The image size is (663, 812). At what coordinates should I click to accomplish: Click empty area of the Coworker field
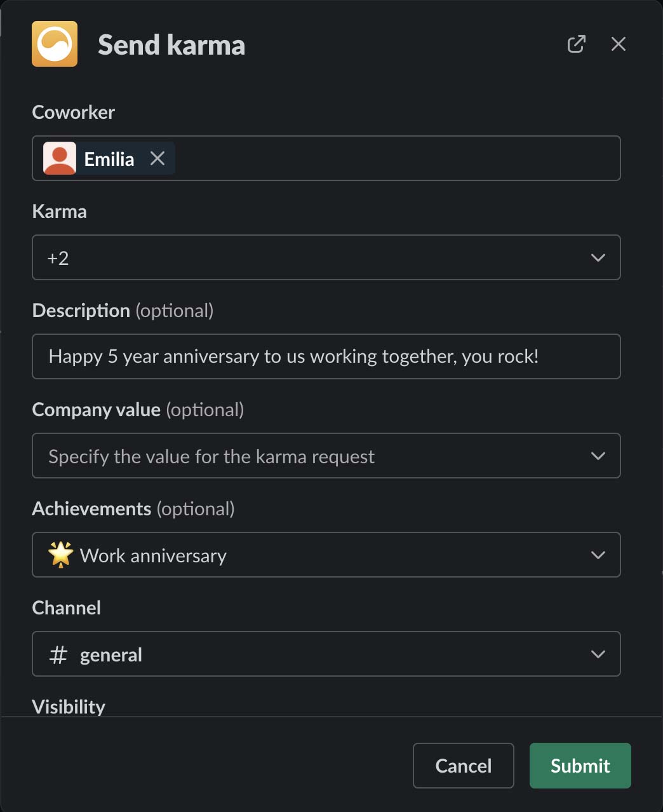tap(394, 158)
